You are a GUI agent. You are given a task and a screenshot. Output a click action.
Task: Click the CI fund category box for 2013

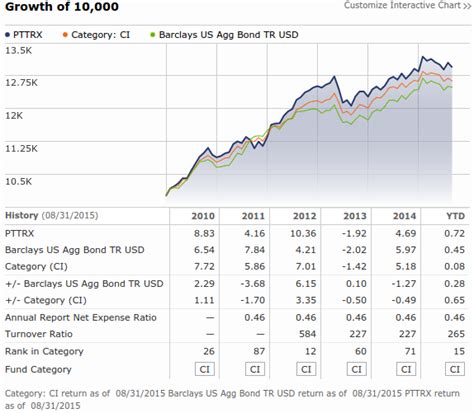pyautogui.click(x=356, y=369)
